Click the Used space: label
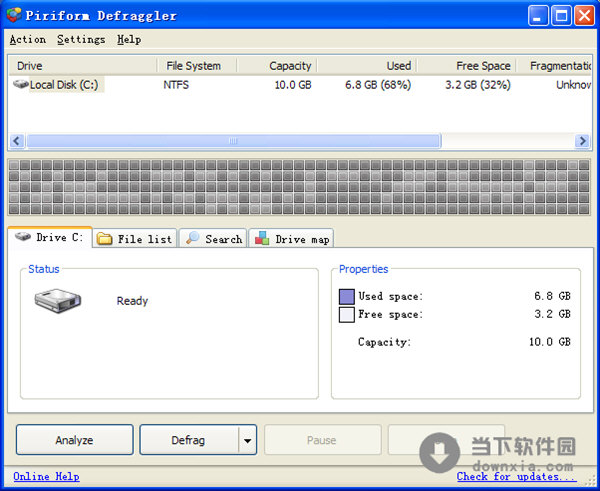This screenshot has width=600, height=491. [x=390, y=297]
